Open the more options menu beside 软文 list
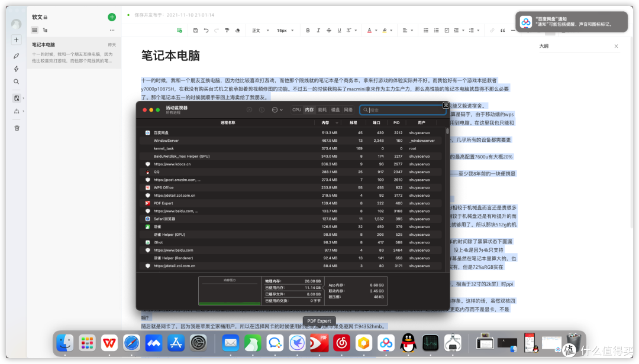Screen dimensions: 639x364 (x=112, y=30)
